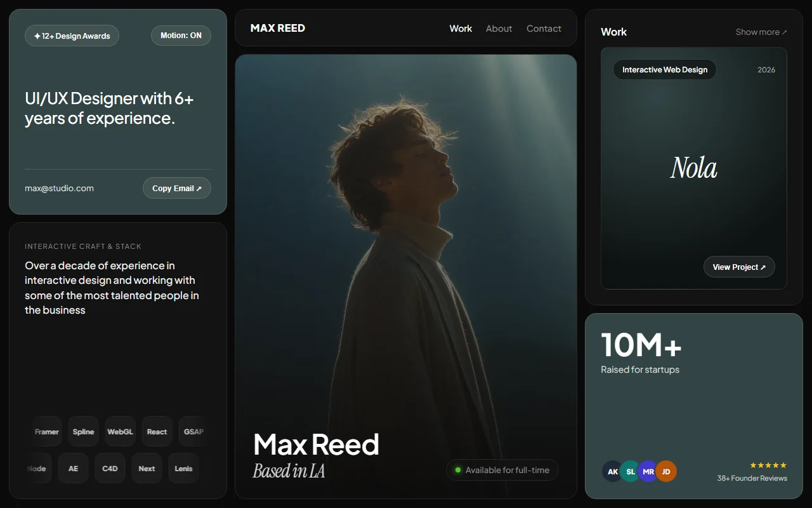Copy the email with Copy Email button

pyautogui.click(x=177, y=188)
